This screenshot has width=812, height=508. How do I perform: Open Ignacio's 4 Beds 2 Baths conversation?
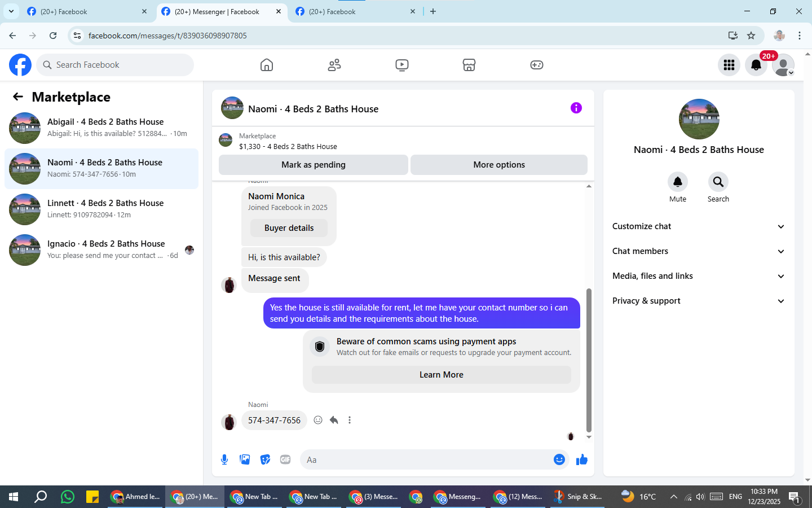[x=101, y=250]
